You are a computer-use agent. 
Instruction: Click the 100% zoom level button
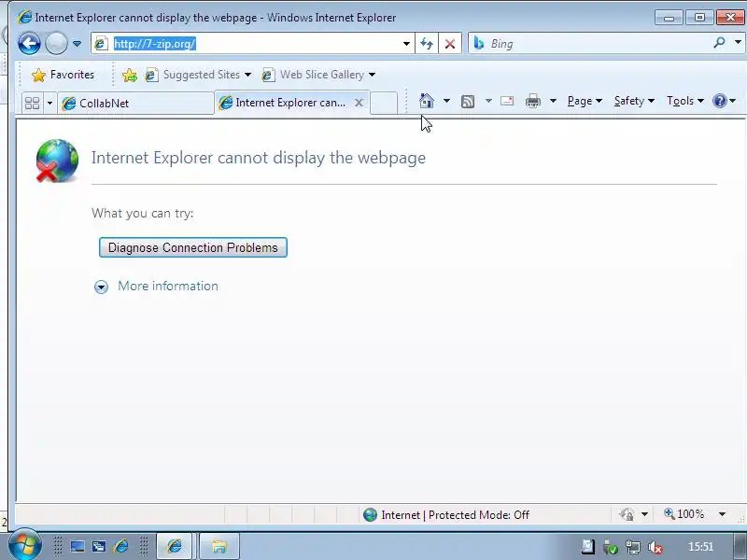coord(684,514)
